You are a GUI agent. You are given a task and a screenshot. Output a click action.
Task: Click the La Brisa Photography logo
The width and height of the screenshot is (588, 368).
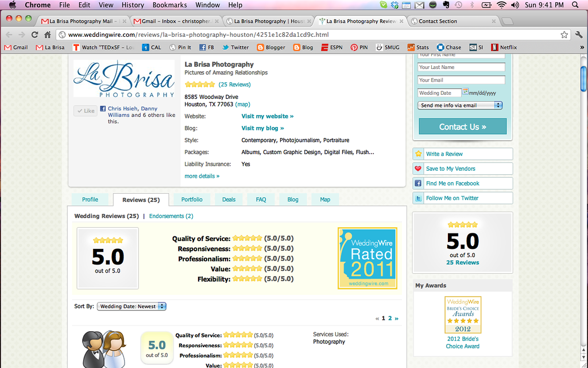point(124,78)
